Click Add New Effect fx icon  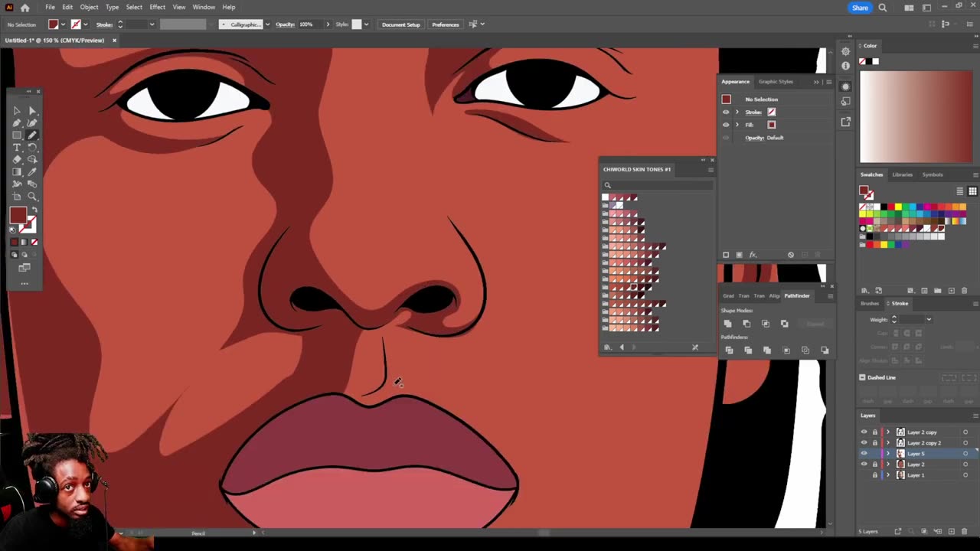coord(753,255)
